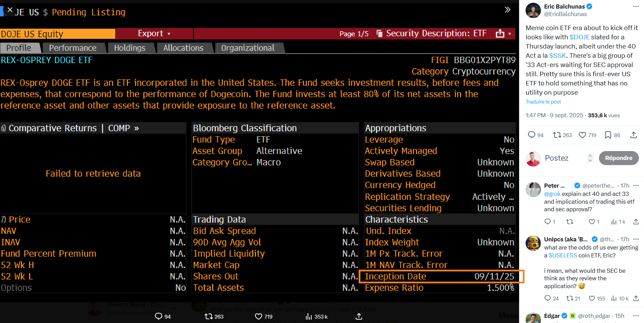Expand the account switcher arrows beside Postez
This screenshot has height=323, width=644.
tap(590, 158)
